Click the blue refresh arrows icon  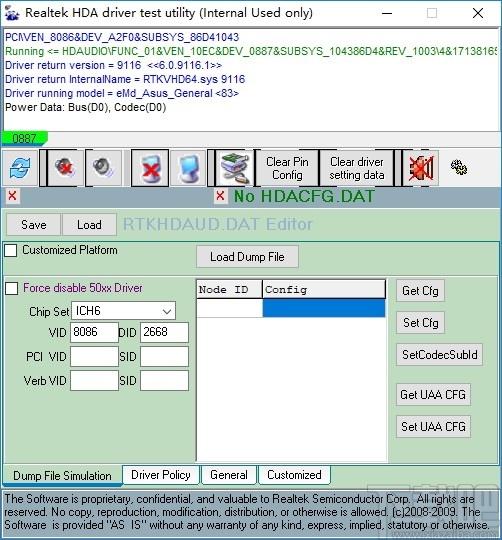click(x=20, y=168)
